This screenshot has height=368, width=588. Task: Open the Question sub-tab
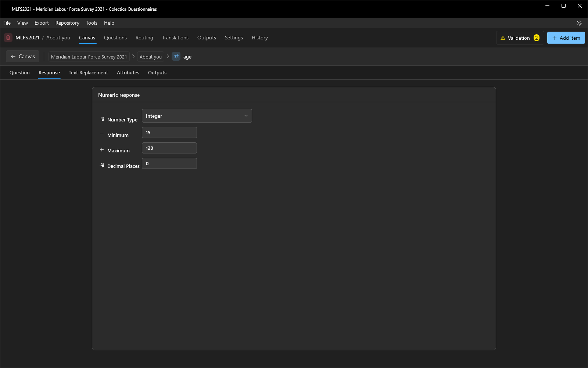pos(19,72)
